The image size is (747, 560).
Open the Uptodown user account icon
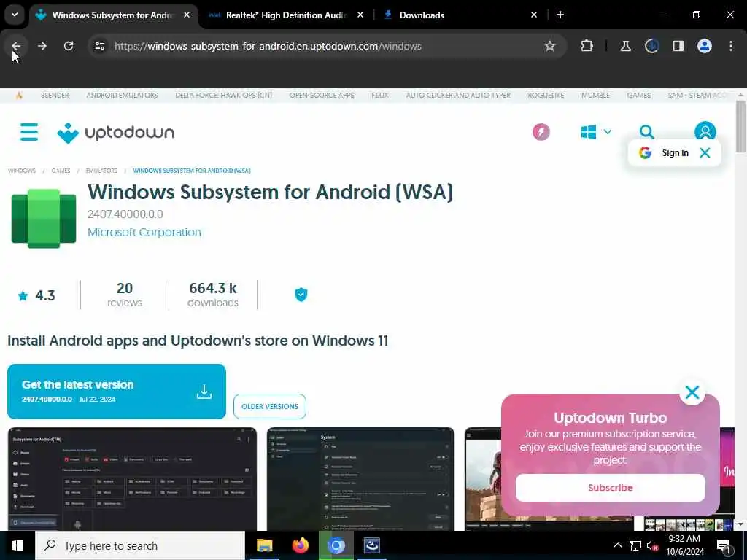click(705, 131)
